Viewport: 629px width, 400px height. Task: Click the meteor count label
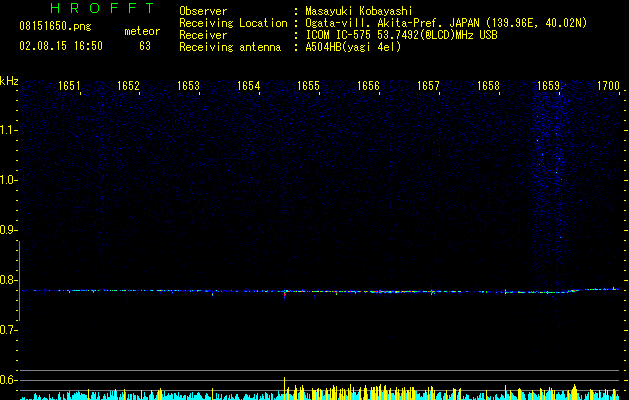click(142, 31)
